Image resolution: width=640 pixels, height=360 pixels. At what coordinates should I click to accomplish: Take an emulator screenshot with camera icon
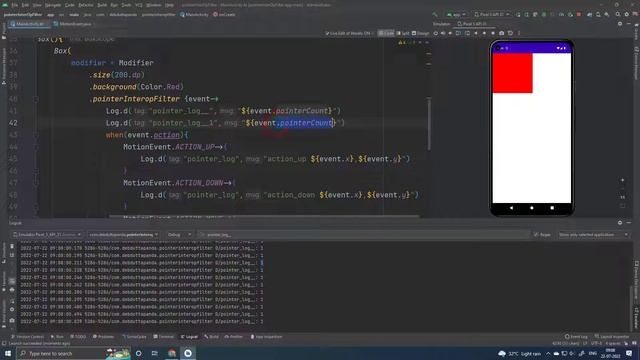pyautogui.click(x=502, y=33)
